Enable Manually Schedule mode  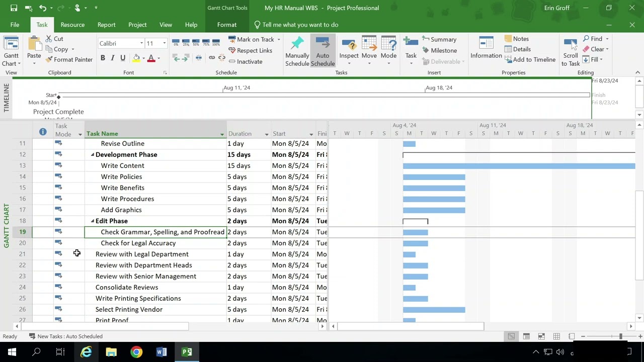coord(297,51)
